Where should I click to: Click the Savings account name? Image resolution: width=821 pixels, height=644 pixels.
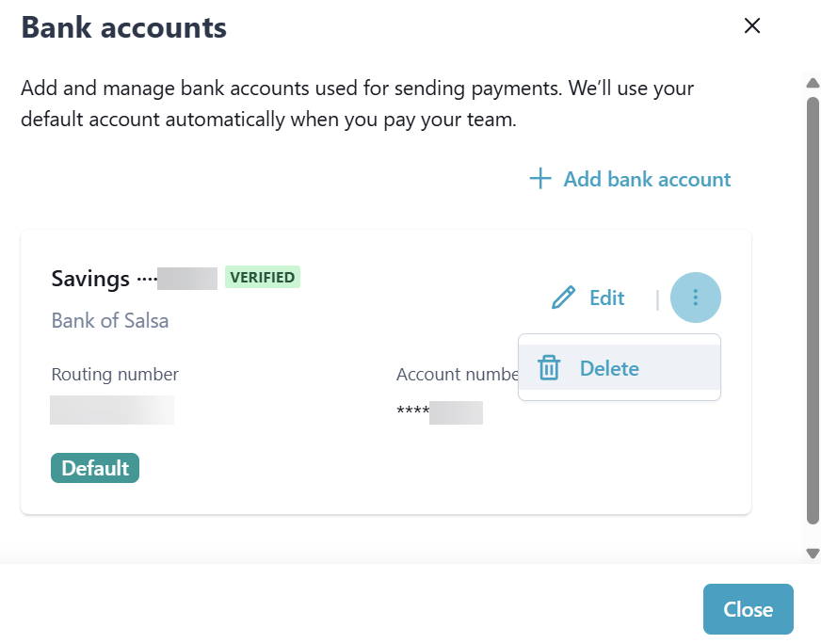coord(90,279)
